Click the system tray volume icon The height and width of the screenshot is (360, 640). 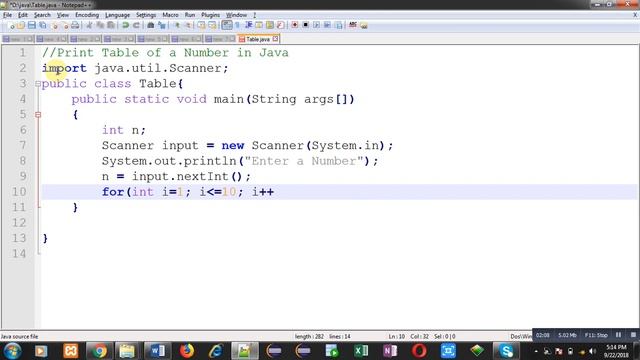click(x=592, y=351)
